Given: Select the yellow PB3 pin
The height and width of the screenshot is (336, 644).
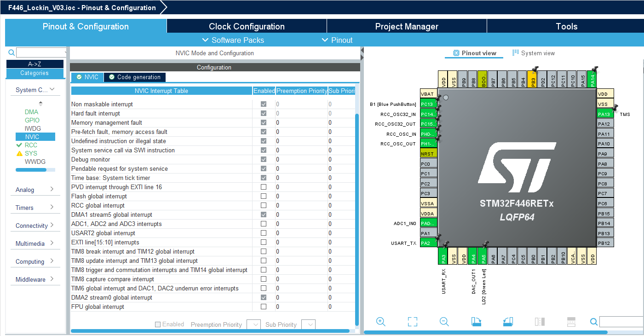Looking at the screenshot, I should pyautogui.click(x=533, y=80).
